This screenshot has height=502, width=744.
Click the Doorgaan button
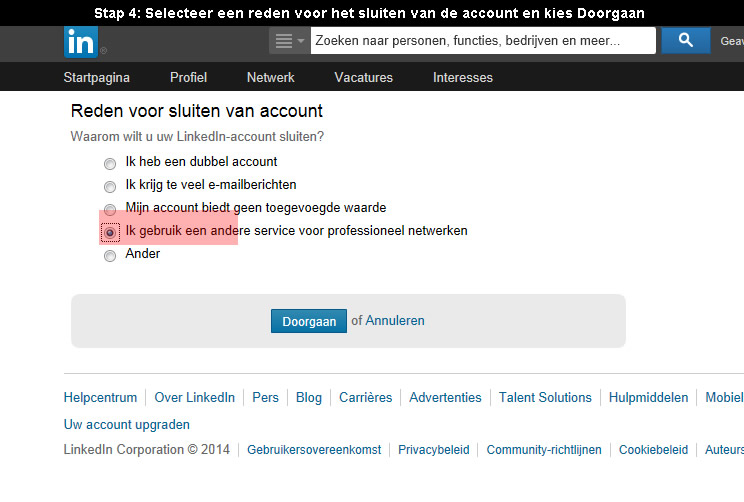click(309, 321)
